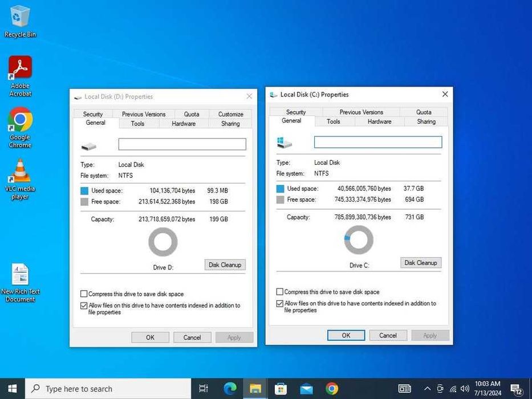Click the 785,899,380,736 bytes capacity value

pos(362,217)
